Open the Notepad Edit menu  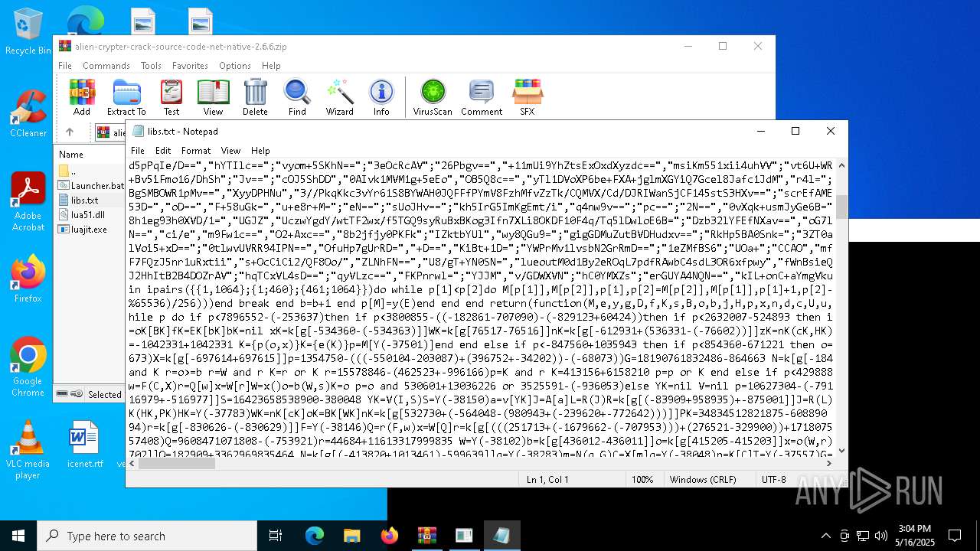163,151
